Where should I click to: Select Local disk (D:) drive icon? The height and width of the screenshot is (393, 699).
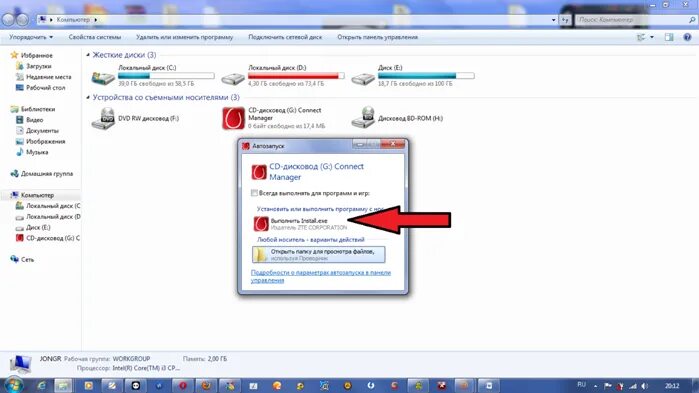(x=233, y=78)
